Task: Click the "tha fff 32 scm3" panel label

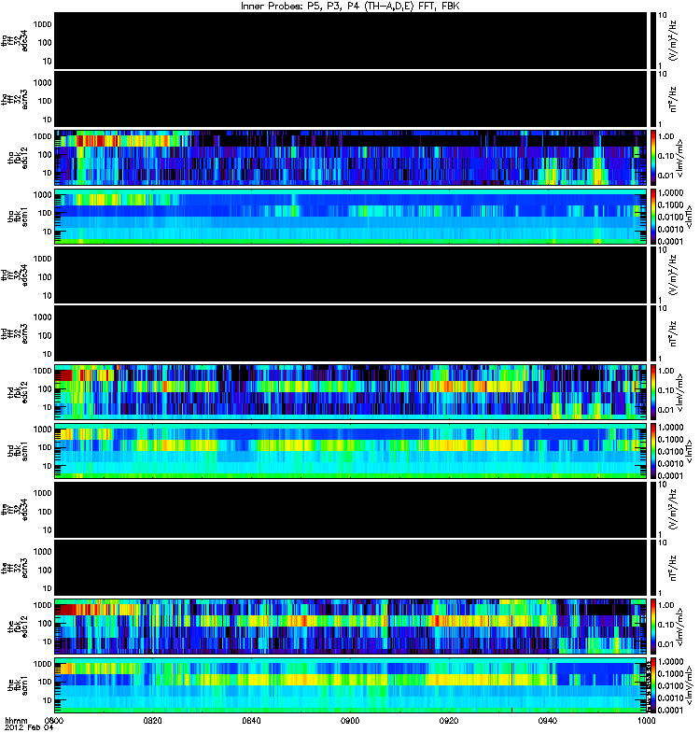Action: [14, 99]
